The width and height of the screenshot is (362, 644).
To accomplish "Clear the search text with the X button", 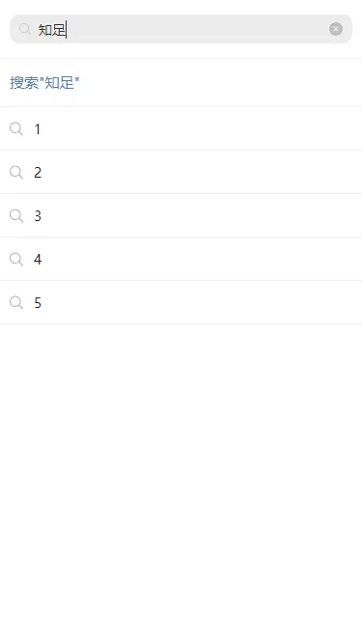I will (336, 29).
